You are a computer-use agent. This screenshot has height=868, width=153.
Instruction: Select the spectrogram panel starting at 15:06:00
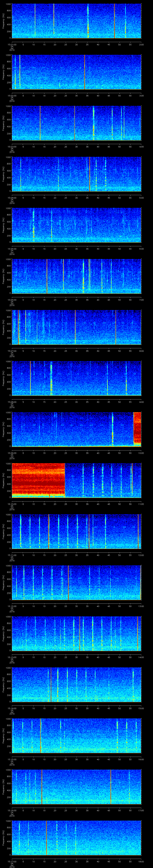pos(77,276)
